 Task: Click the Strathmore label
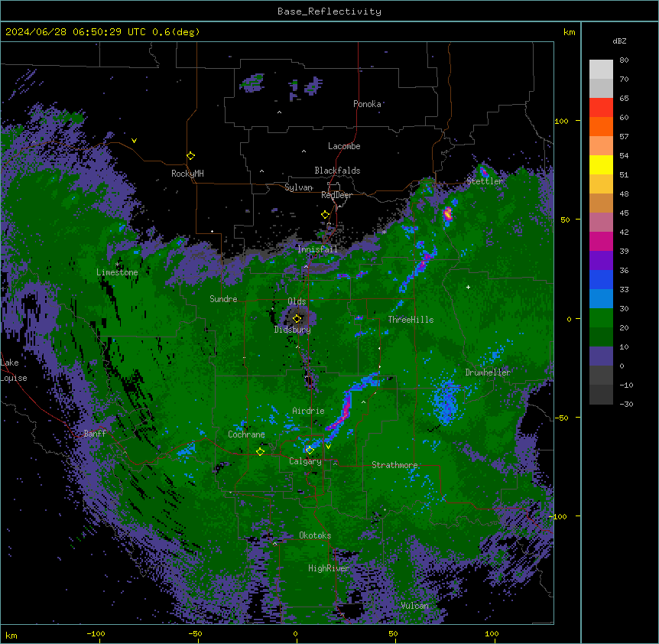tap(394, 465)
